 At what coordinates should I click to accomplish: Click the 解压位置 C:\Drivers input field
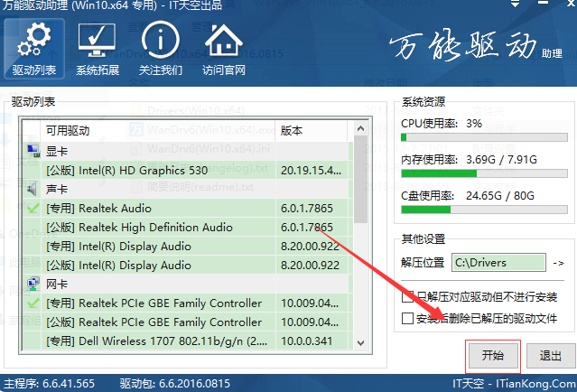pyautogui.click(x=498, y=263)
